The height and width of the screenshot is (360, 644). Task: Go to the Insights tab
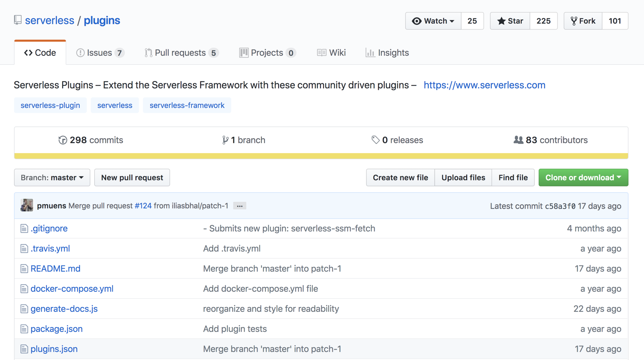tap(387, 53)
